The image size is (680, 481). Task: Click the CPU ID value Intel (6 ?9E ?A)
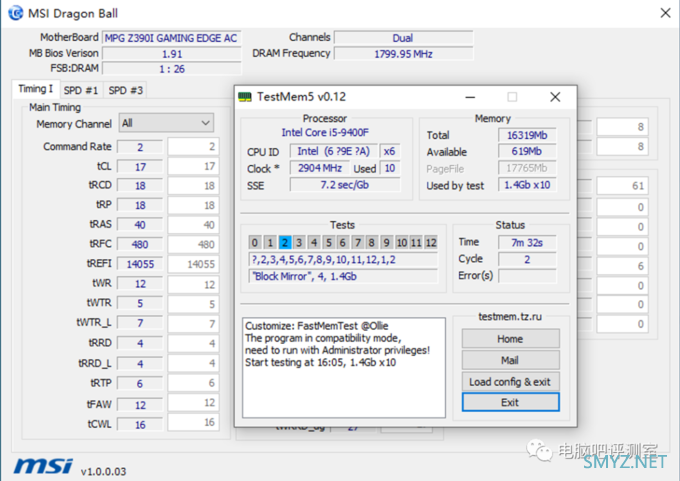pyautogui.click(x=333, y=151)
